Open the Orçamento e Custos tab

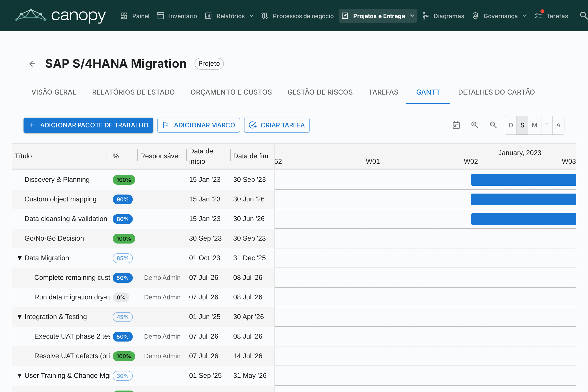pyautogui.click(x=231, y=92)
